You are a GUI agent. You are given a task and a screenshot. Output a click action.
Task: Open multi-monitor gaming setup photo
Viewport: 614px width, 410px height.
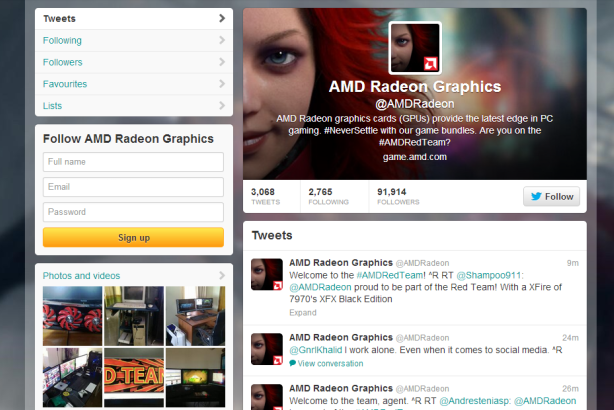tap(72, 377)
